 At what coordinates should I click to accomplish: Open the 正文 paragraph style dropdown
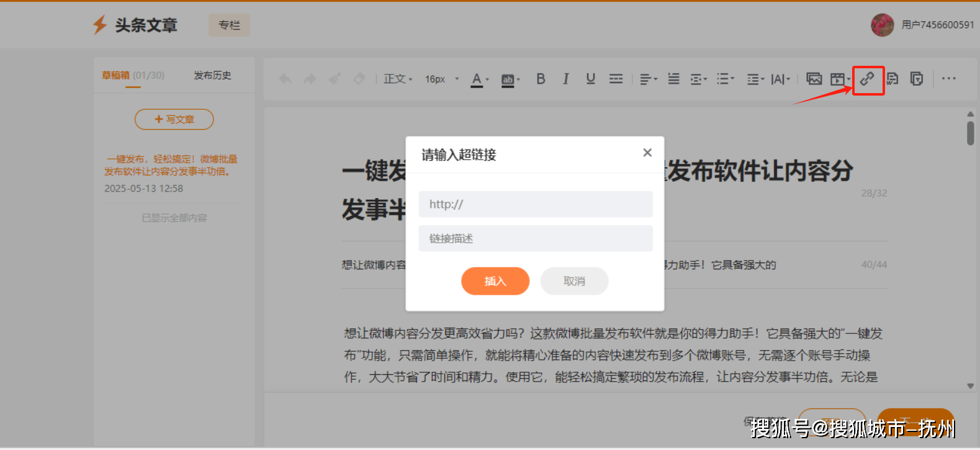[x=398, y=79]
